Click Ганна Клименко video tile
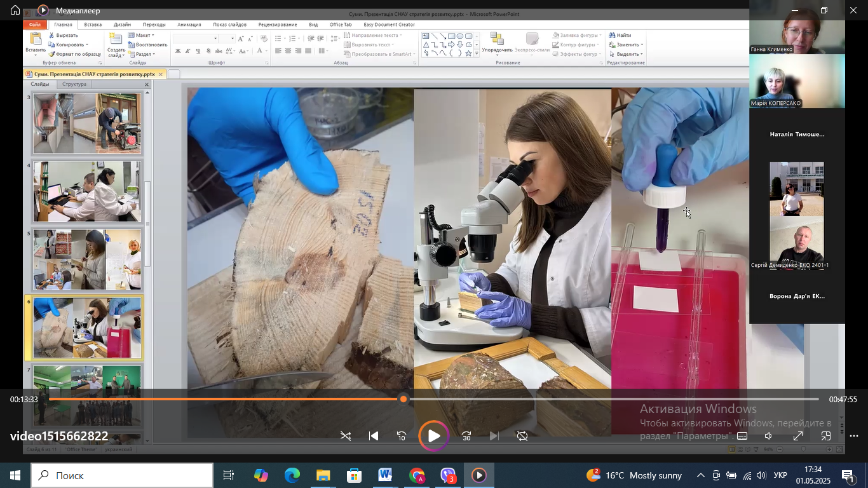 pos(797,27)
